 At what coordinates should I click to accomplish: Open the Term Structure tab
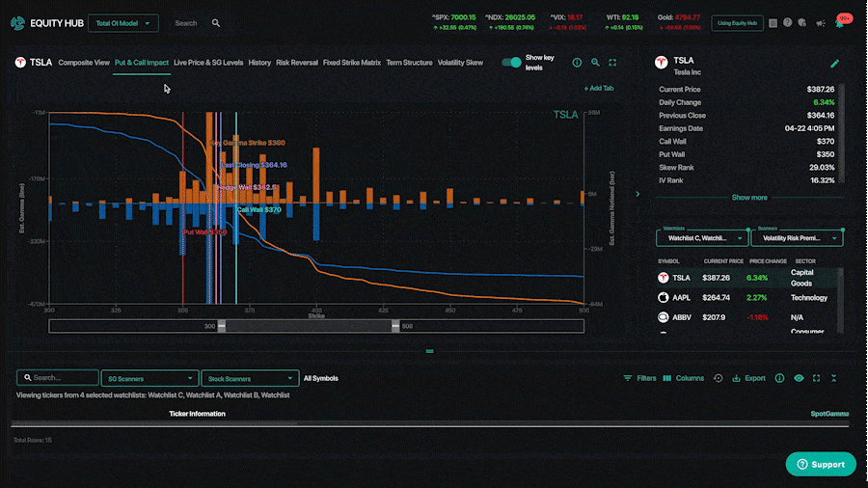(409, 63)
